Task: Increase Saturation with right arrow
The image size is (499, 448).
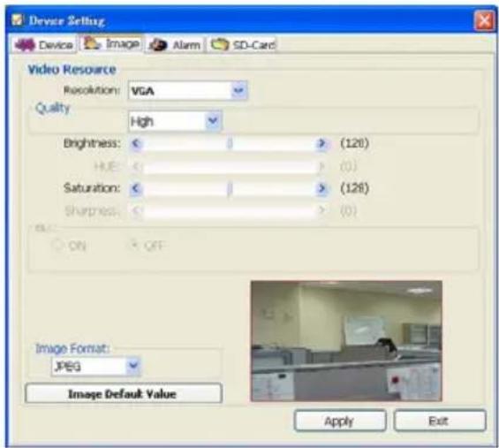Action: [x=321, y=188]
